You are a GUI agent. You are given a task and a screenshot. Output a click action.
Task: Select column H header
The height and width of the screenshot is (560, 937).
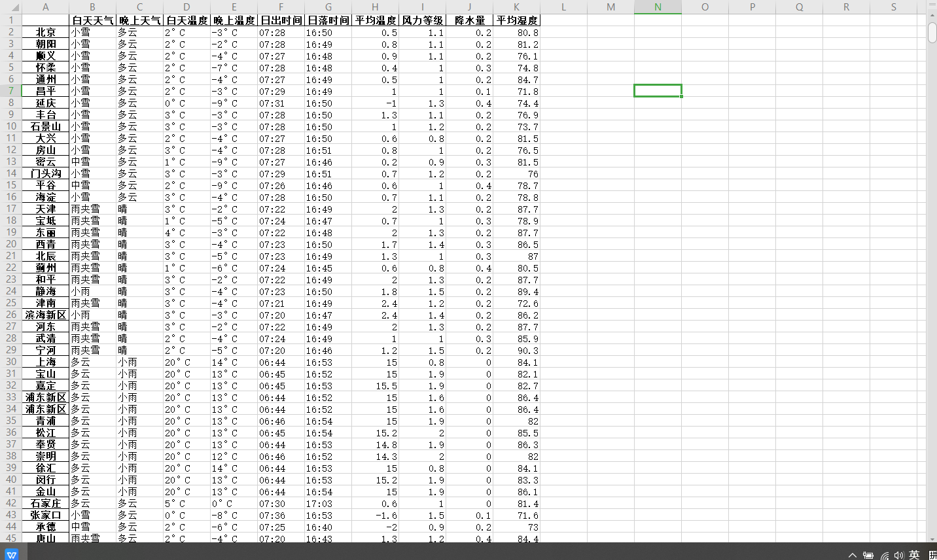[375, 7]
